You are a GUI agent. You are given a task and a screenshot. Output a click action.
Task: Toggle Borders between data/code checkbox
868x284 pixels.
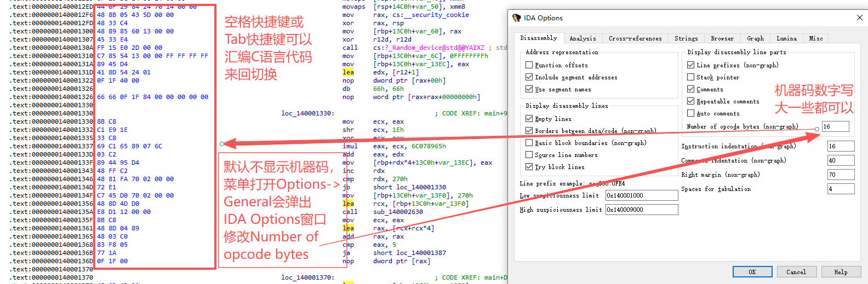click(x=529, y=131)
